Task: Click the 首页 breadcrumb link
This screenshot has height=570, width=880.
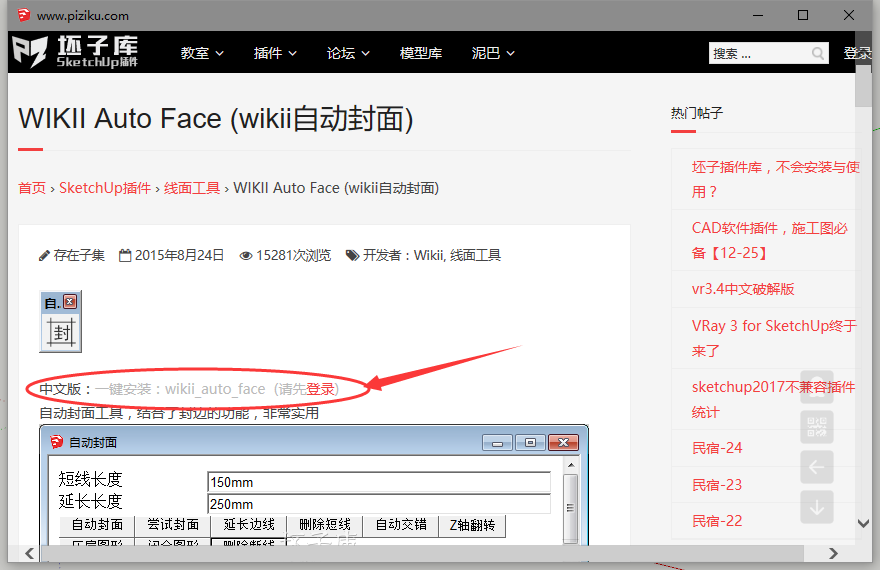Action: click(32, 188)
